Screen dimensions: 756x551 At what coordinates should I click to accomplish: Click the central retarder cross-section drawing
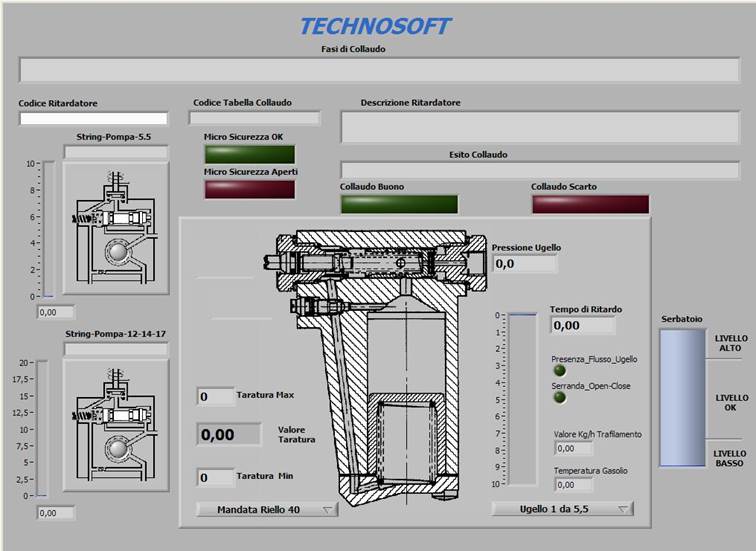click(x=375, y=367)
